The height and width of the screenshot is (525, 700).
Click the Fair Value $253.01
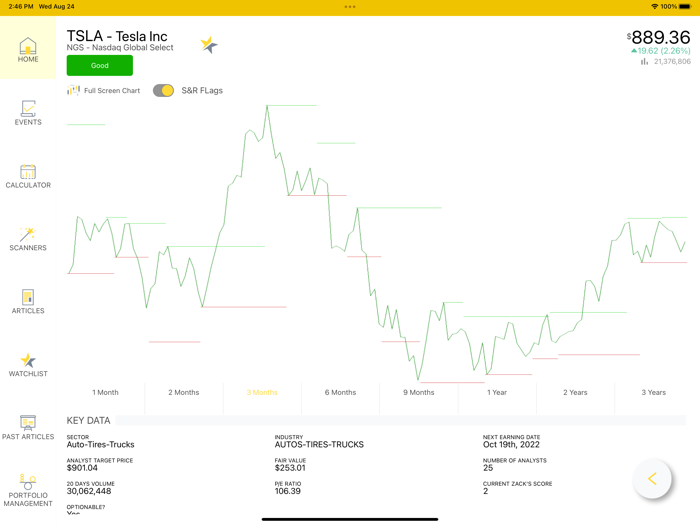point(290,468)
